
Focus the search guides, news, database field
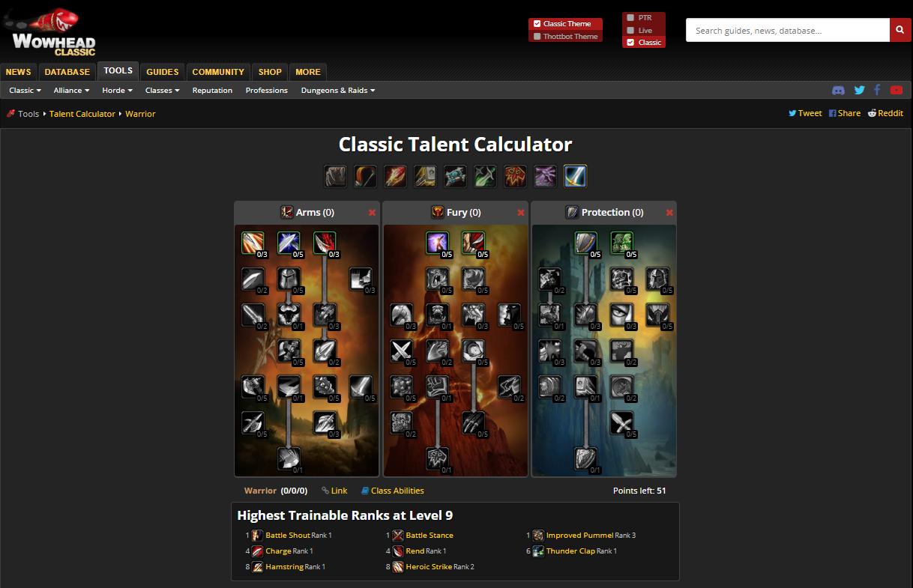[x=787, y=31]
